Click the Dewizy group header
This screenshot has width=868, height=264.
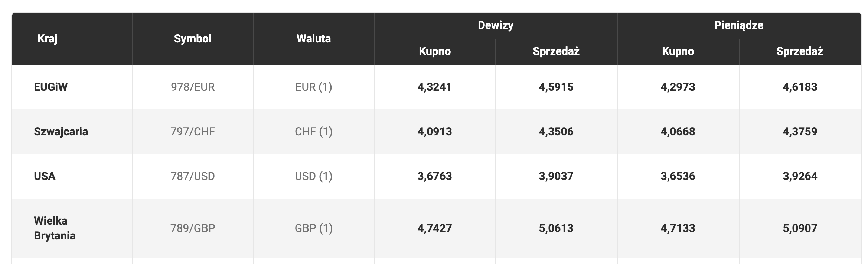[496, 25]
